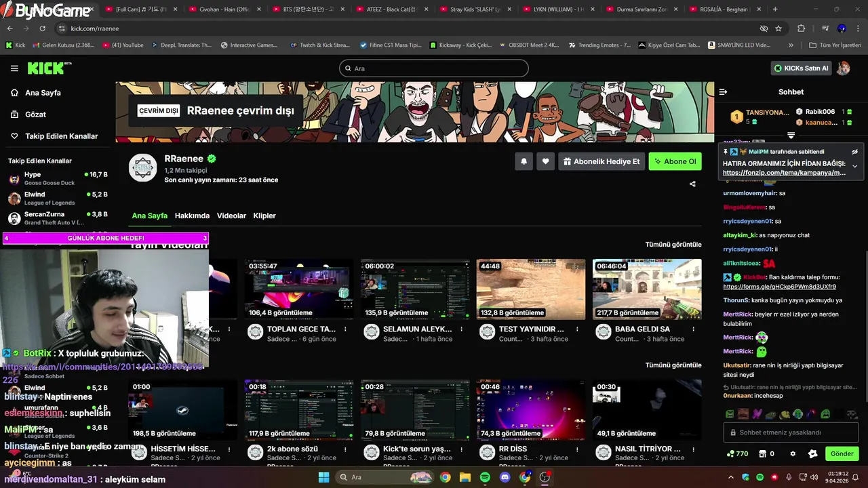Click the share icon below Abone Ol
The width and height of the screenshot is (868, 488).
click(x=692, y=184)
